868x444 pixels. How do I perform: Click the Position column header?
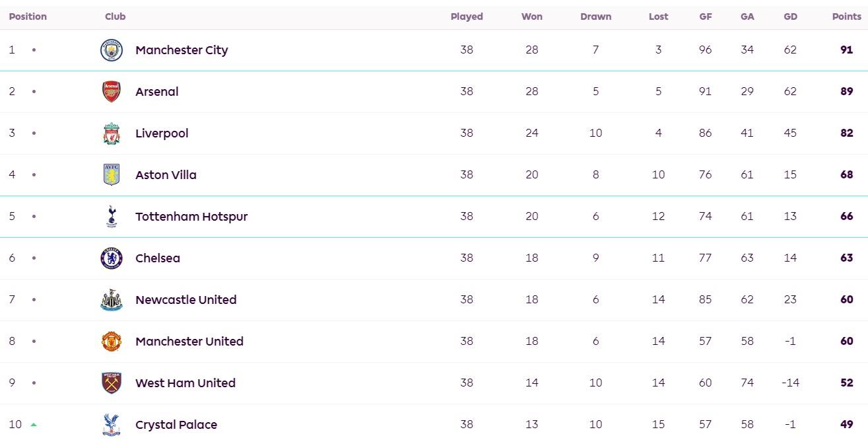28,17
